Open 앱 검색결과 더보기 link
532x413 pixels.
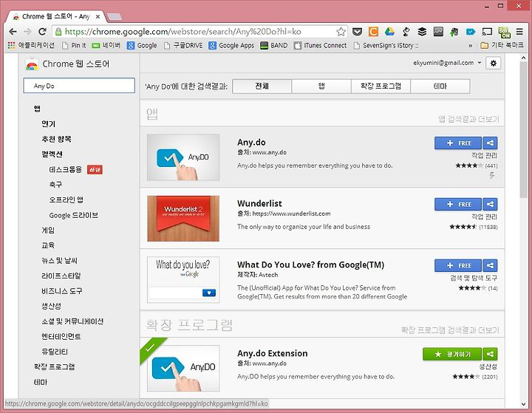[x=468, y=119]
